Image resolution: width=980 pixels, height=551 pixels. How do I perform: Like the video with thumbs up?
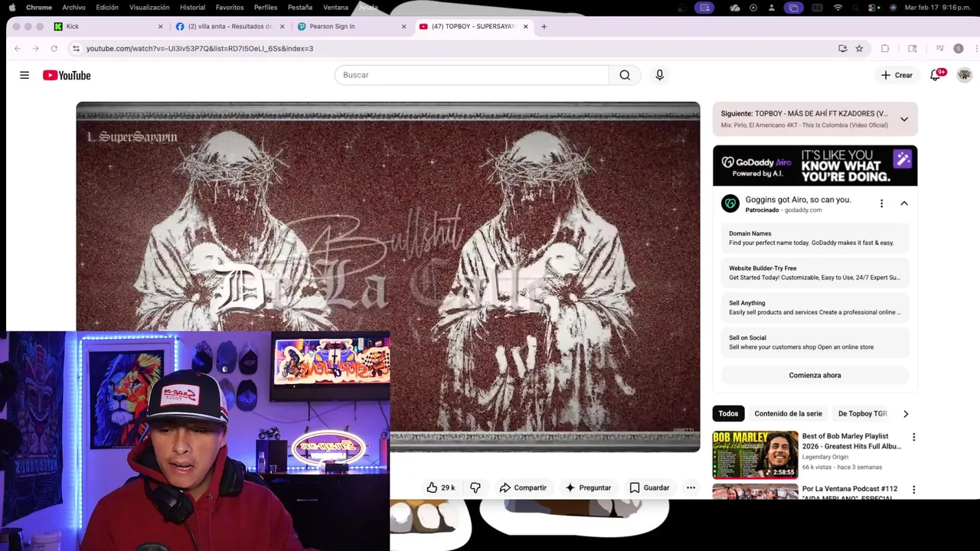pyautogui.click(x=441, y=487)
